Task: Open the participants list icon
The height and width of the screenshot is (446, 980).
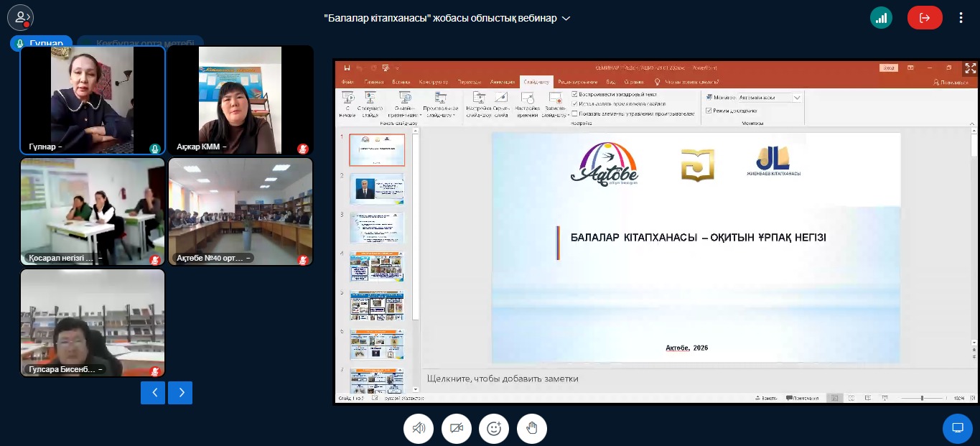Action: (20, 17)
